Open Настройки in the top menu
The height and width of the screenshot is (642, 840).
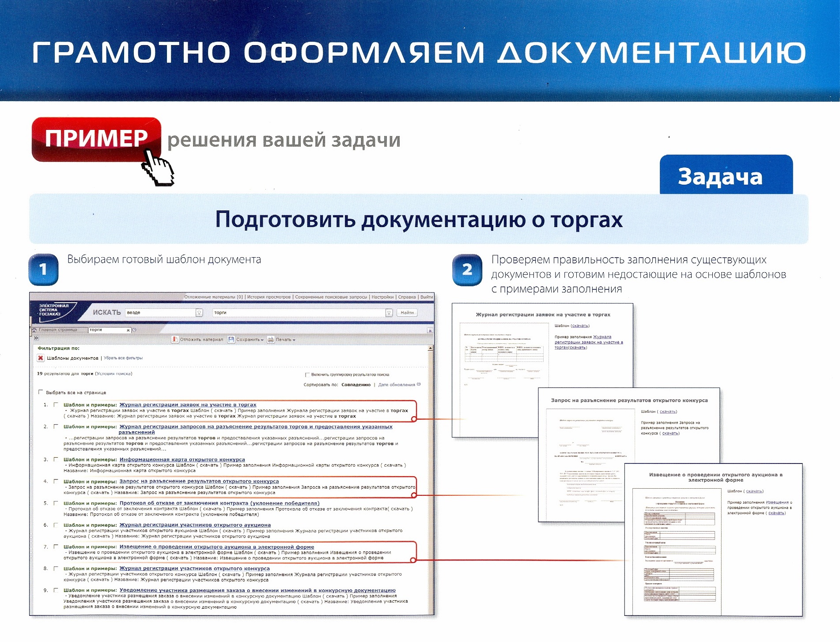382,297
